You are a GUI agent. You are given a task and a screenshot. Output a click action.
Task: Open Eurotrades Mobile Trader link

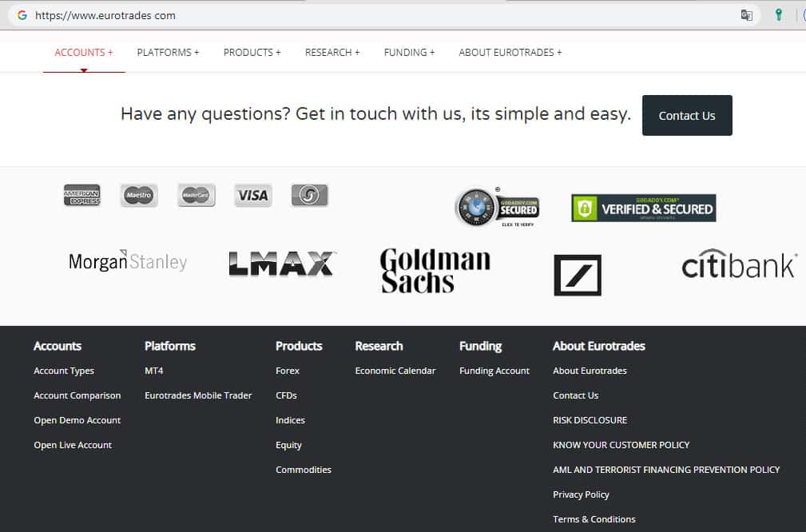[x=198, y=395]
